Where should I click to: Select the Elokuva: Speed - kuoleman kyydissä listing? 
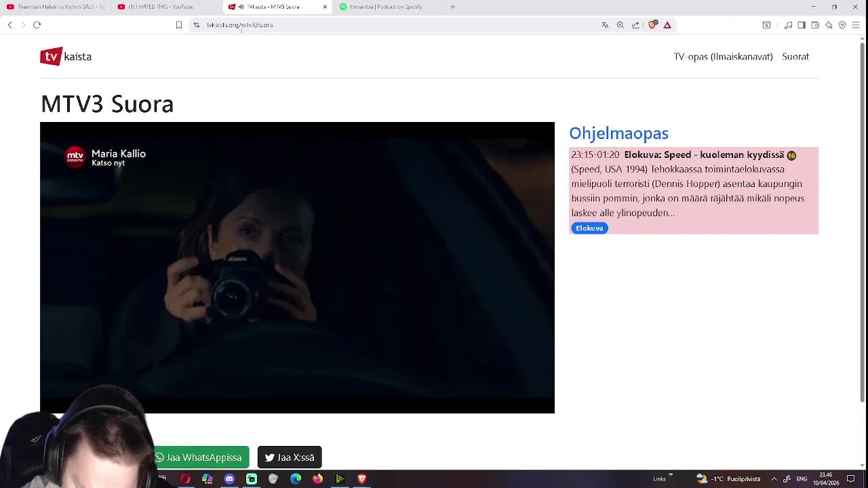pyautogui.click(x=694, y=190)
